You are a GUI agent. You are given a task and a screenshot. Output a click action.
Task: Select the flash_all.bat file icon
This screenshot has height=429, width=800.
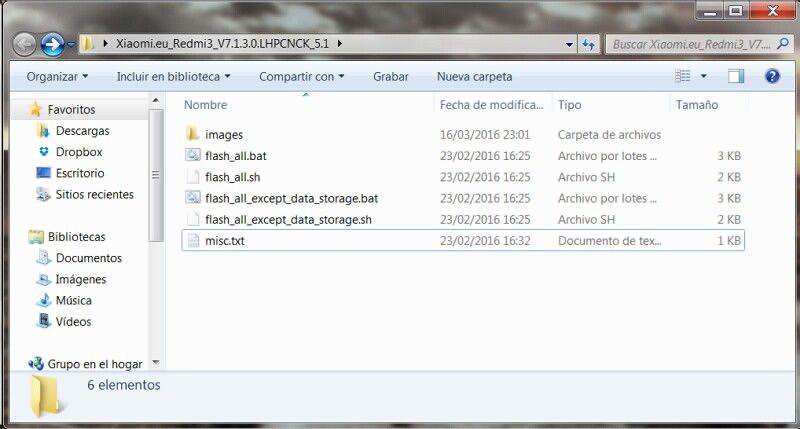pos(192,156)
